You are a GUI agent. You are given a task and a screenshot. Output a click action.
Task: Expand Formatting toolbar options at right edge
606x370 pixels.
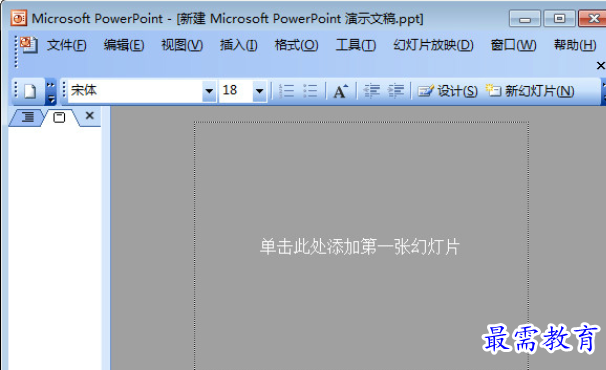603,92
